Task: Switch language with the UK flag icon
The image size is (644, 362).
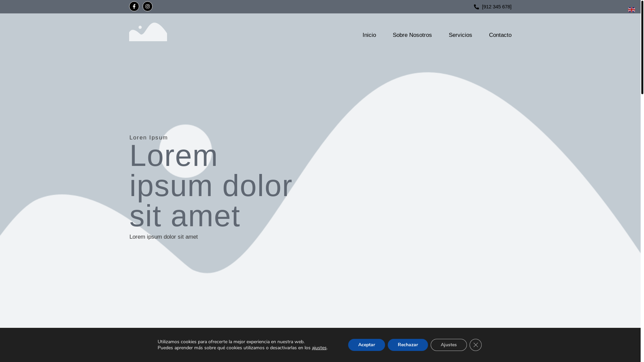Action: point(632,10)
